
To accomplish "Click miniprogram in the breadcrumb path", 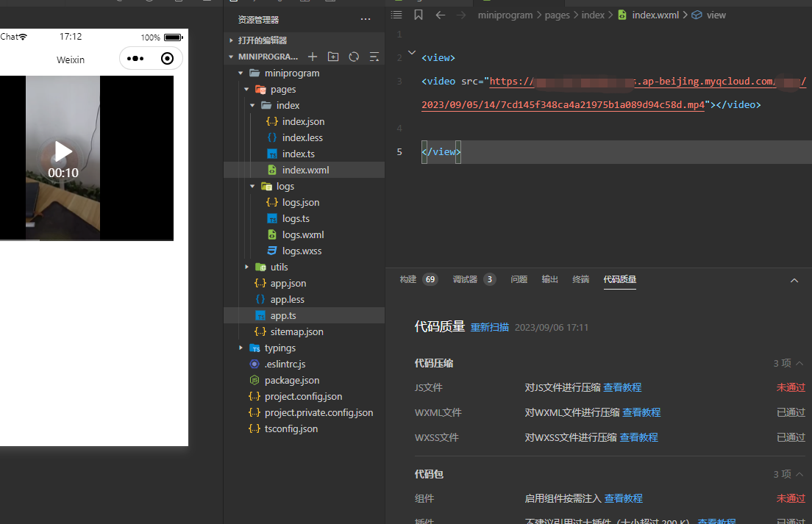I will click(x=505, y=15).
